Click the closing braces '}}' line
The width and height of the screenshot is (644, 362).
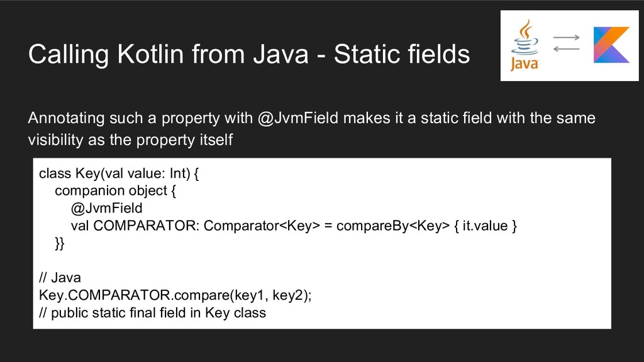tap(59, 243)
